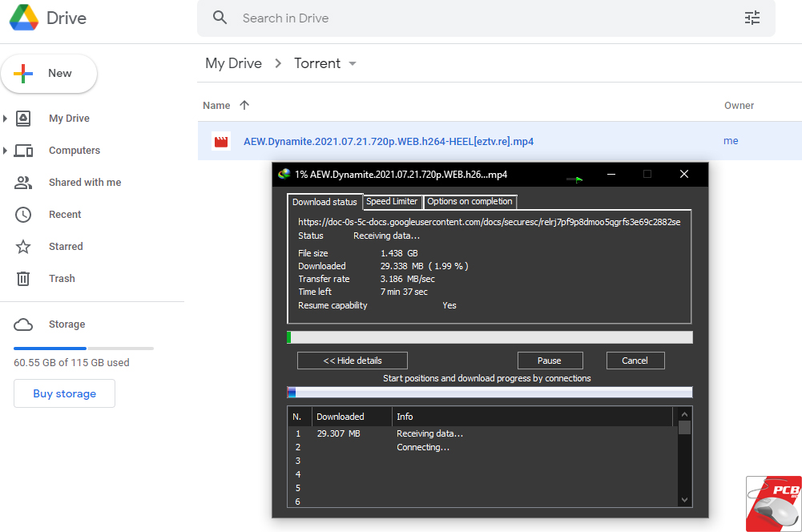Screen dimensions: 802x532
Task: Select the My Drive sidebar icon
Action: tap(23, 118)
